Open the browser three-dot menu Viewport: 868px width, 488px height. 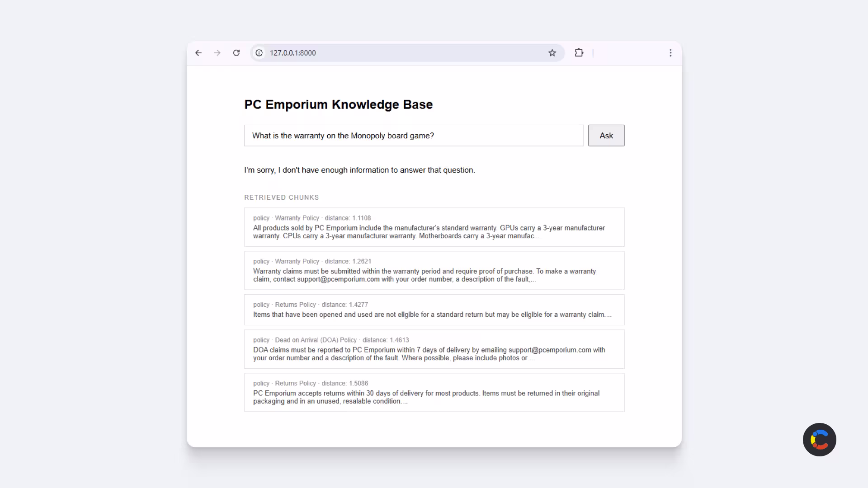pyautogui.click(x=670, y=53)
